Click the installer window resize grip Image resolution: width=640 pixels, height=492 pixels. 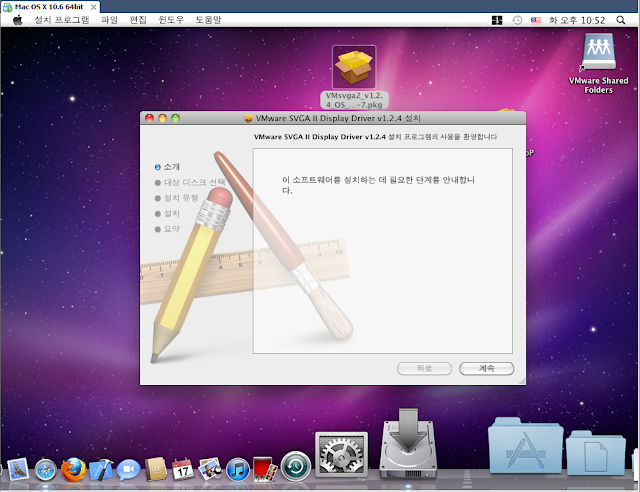(x=522, y=381)
